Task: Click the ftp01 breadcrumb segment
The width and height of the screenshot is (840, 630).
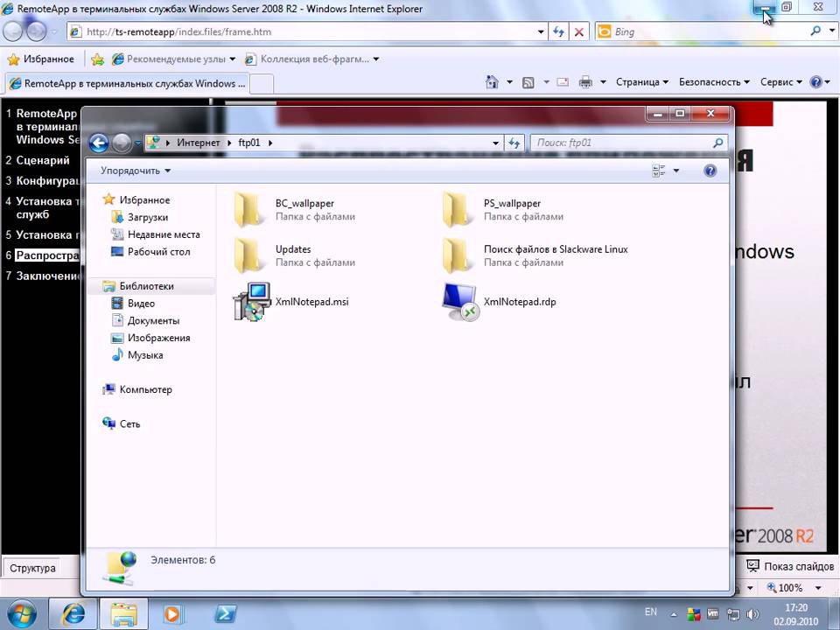Action: [x=249, y=143]
